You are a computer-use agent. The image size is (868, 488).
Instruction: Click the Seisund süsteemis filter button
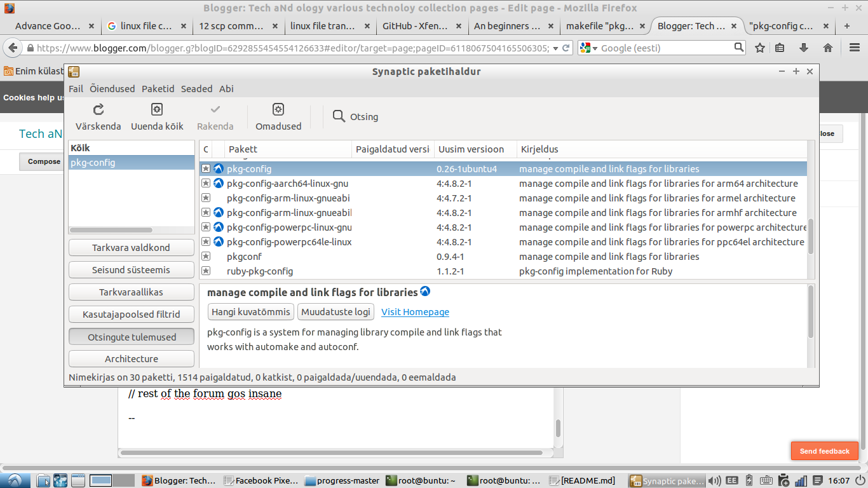131,269
